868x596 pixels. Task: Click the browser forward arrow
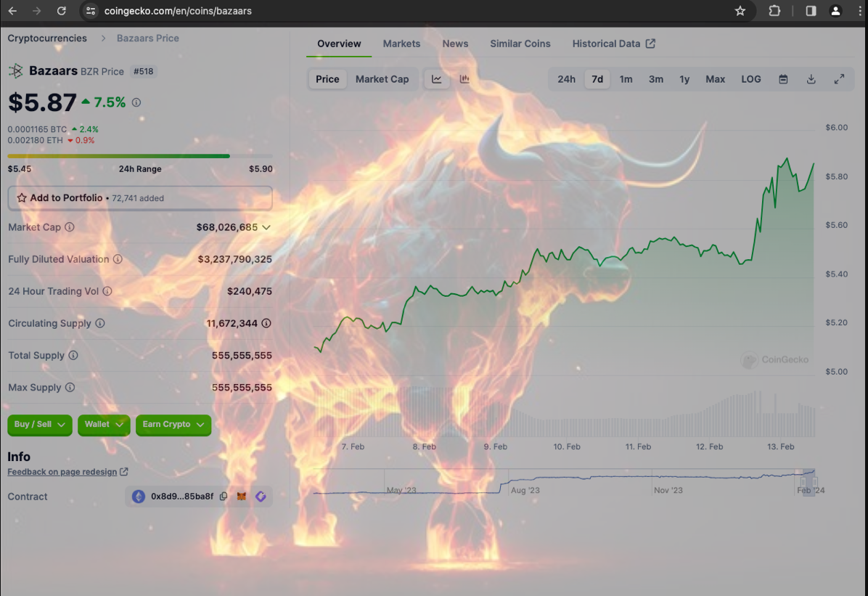pos(36,10)
